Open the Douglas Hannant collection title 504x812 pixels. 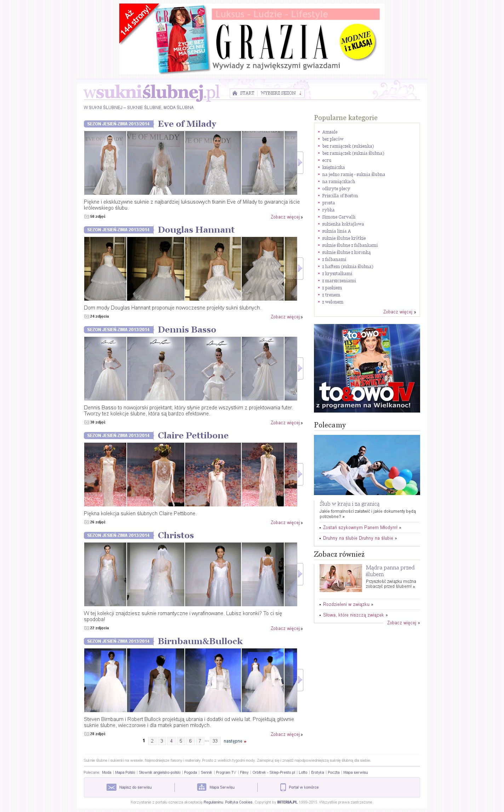click(196, 230)
